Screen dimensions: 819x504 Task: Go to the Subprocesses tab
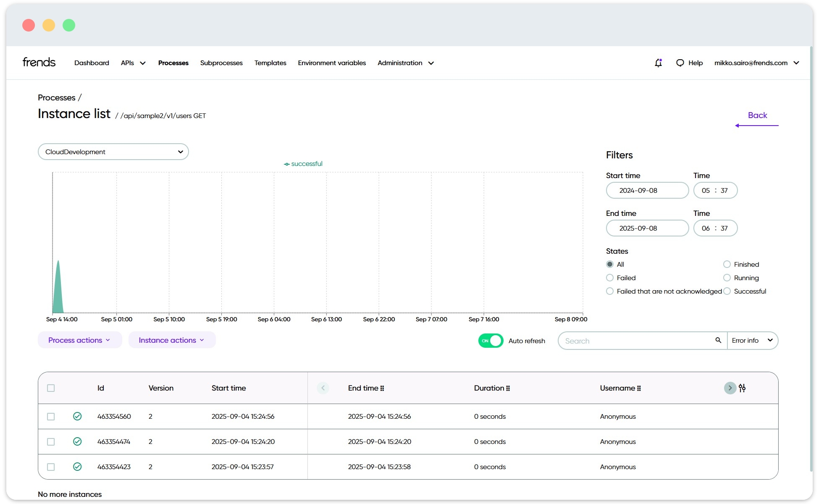coord(221,63)
